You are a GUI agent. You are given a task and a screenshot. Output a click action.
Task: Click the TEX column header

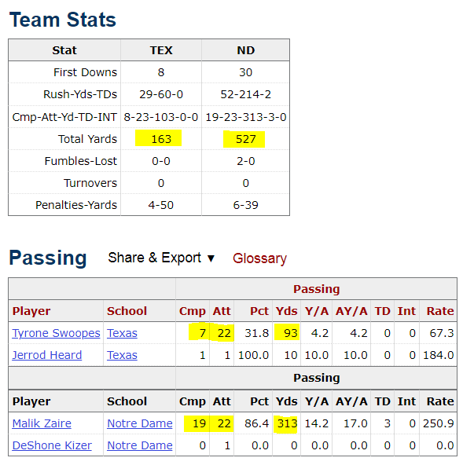[x=161, y=50]
